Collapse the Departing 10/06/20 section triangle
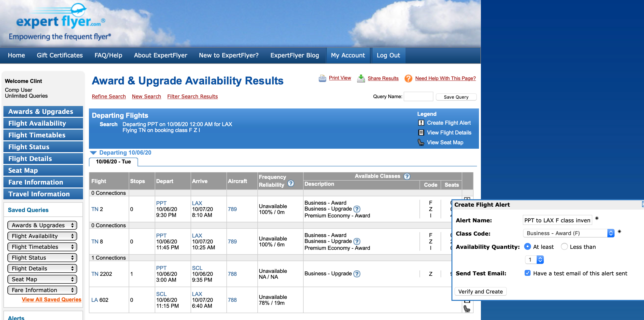Screen dimensions: 644x320 coord(94,153)
